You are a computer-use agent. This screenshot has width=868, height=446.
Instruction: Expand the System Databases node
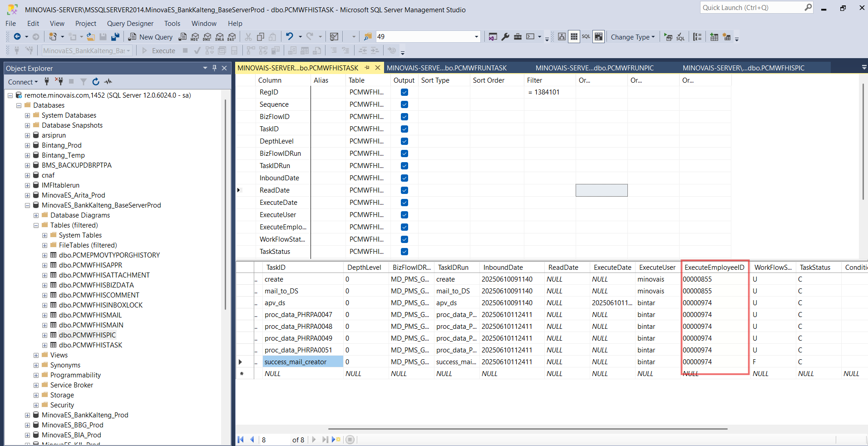click(27, 115)
